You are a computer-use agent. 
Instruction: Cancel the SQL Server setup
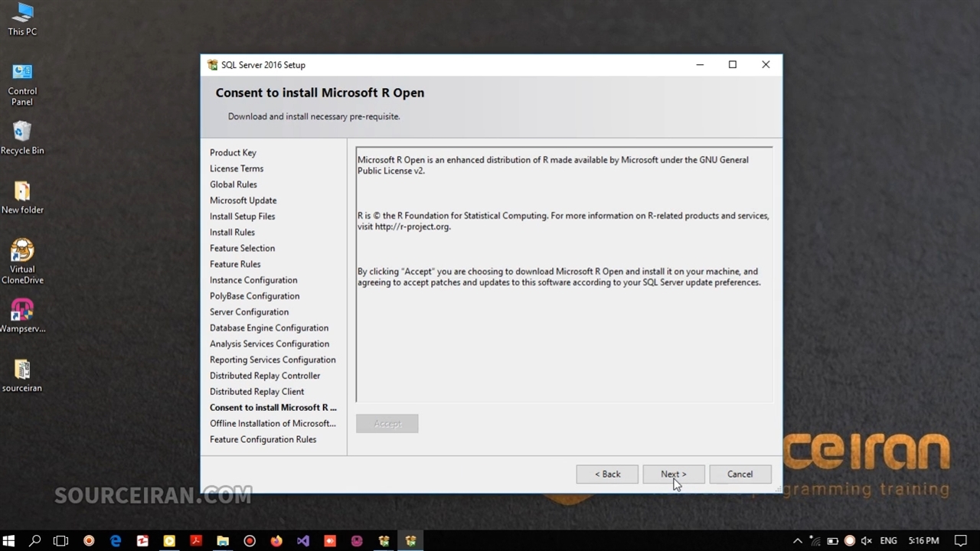[740, 474]
